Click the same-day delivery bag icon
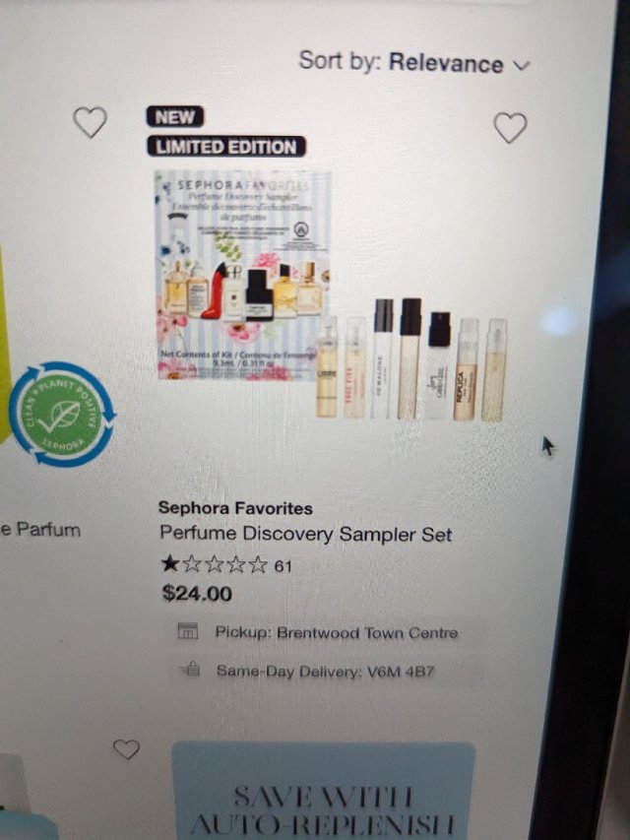The width and height of the screenshot is (630, 840). pyautogui.click(x=190, y=669)
